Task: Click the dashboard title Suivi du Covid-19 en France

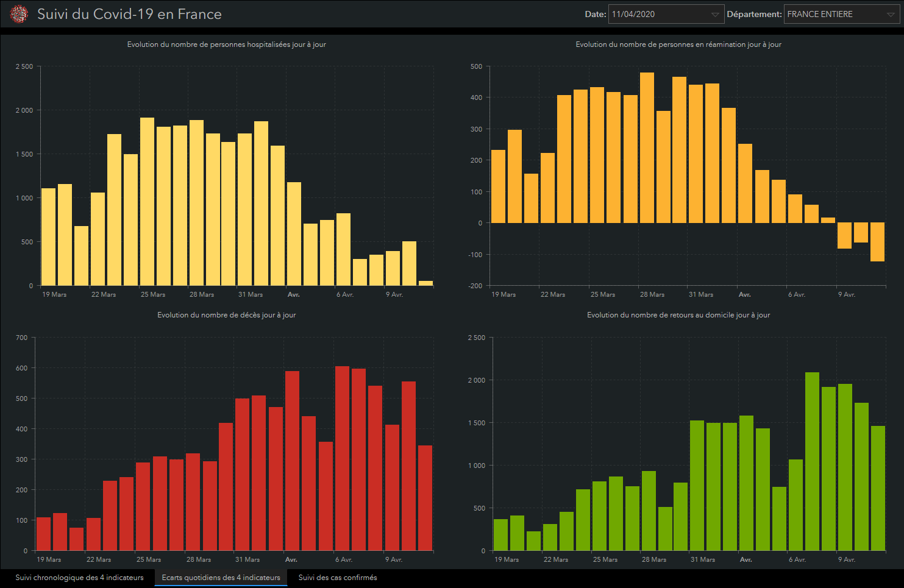Action: 129,14
